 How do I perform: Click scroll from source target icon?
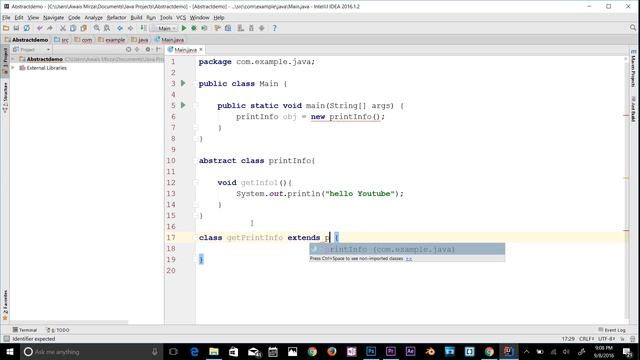pyautogui.click(x=128, y=49)
